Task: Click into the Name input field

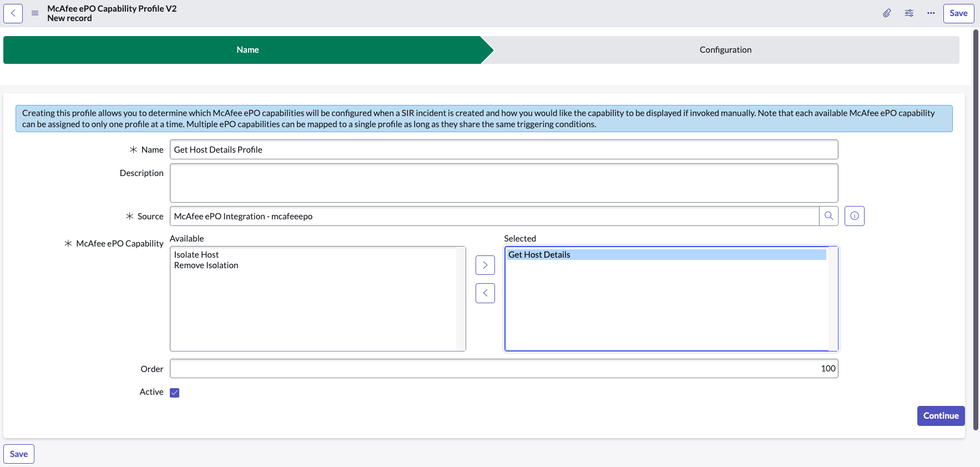Action: (x=504, y=149)
